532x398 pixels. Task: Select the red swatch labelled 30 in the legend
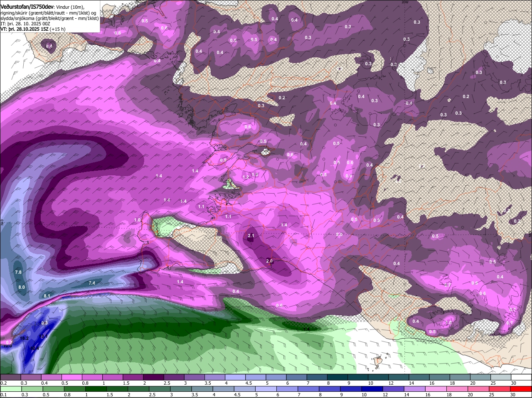521,388
